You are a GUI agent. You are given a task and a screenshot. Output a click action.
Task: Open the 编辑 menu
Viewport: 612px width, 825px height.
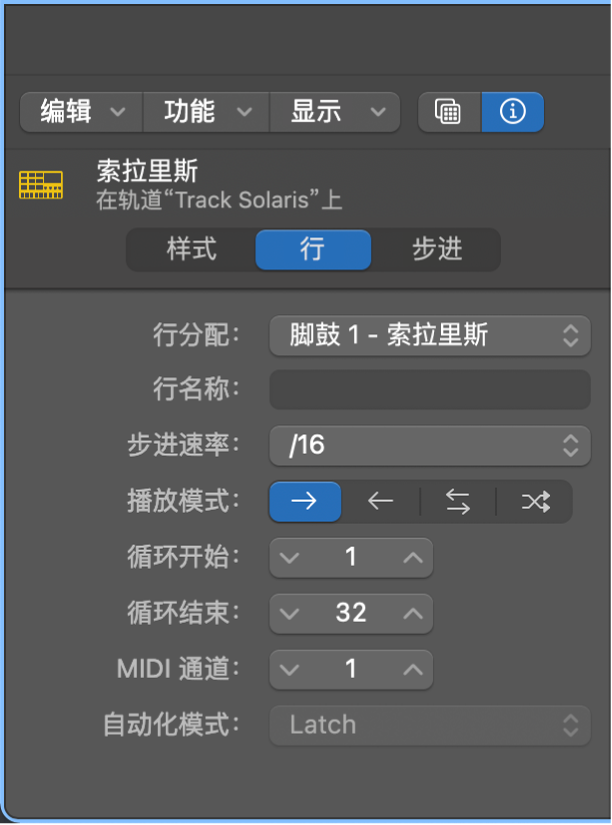pyautogui.click(x=82, y=112)
